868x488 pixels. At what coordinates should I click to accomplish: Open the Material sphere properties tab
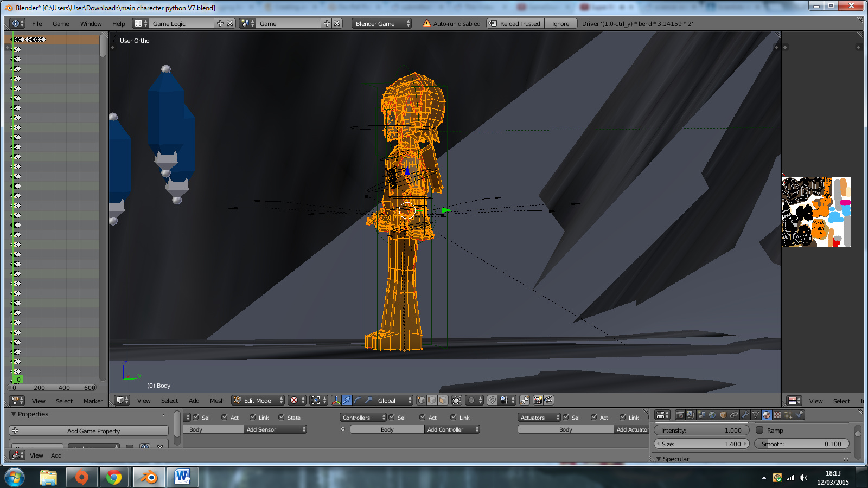click(x=767, y=415)
